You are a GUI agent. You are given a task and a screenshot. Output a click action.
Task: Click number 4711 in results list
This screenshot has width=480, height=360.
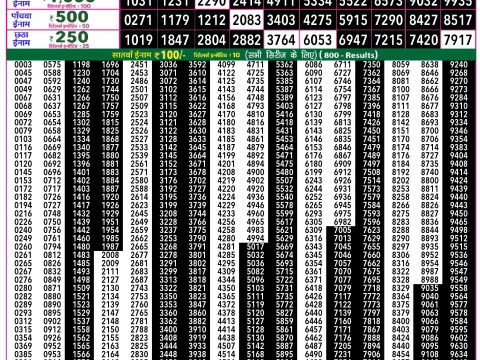pyautogui.click(x=255, y=64)
